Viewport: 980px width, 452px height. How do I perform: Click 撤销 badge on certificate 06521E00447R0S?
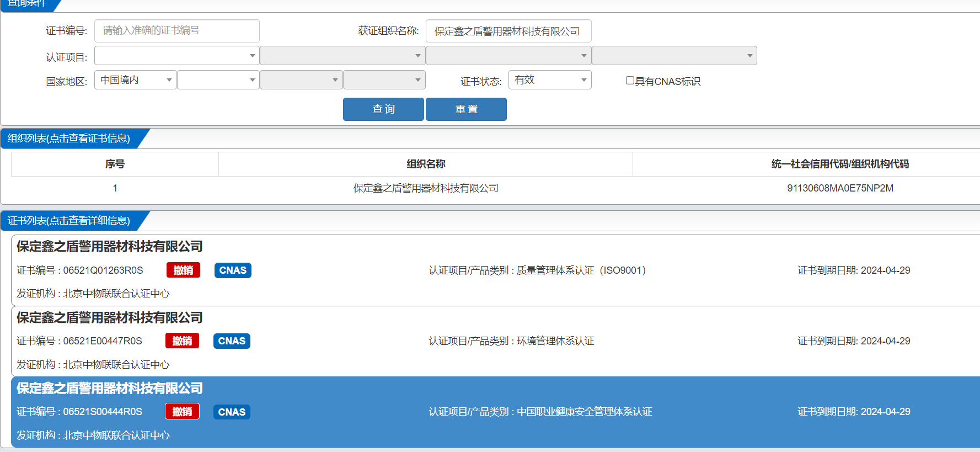182,341
